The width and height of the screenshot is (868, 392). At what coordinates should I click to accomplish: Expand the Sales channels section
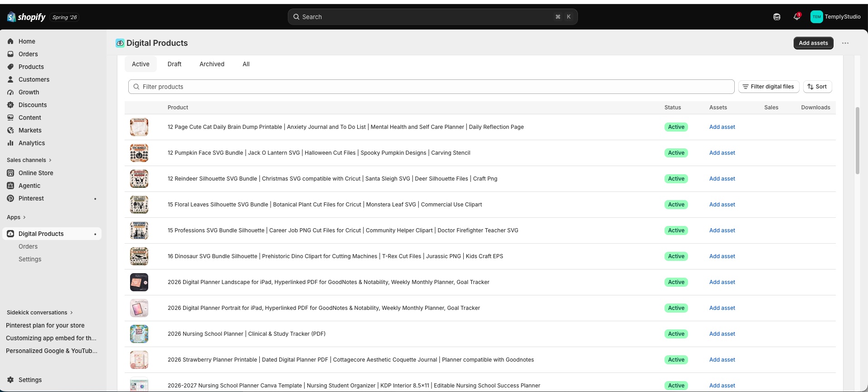pyautogui.click(x=29, y=160)
